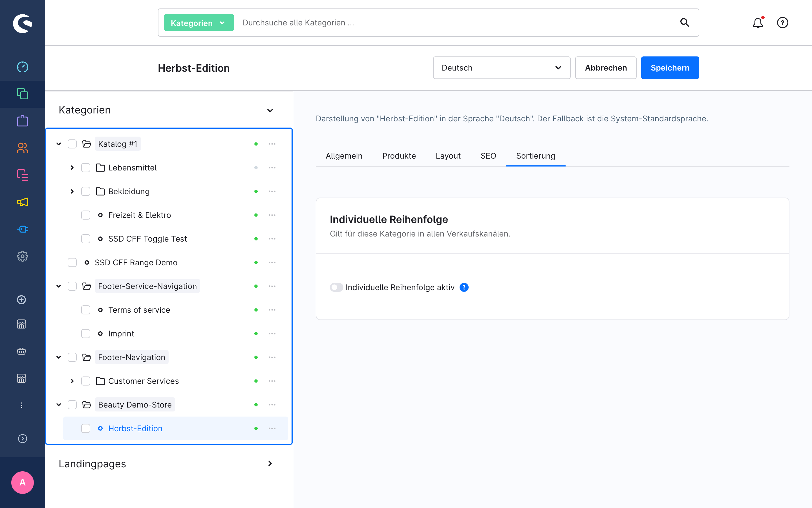Open the Dashboard gauge icon in sidebar

pyautogui.click(x=23, y=67)
